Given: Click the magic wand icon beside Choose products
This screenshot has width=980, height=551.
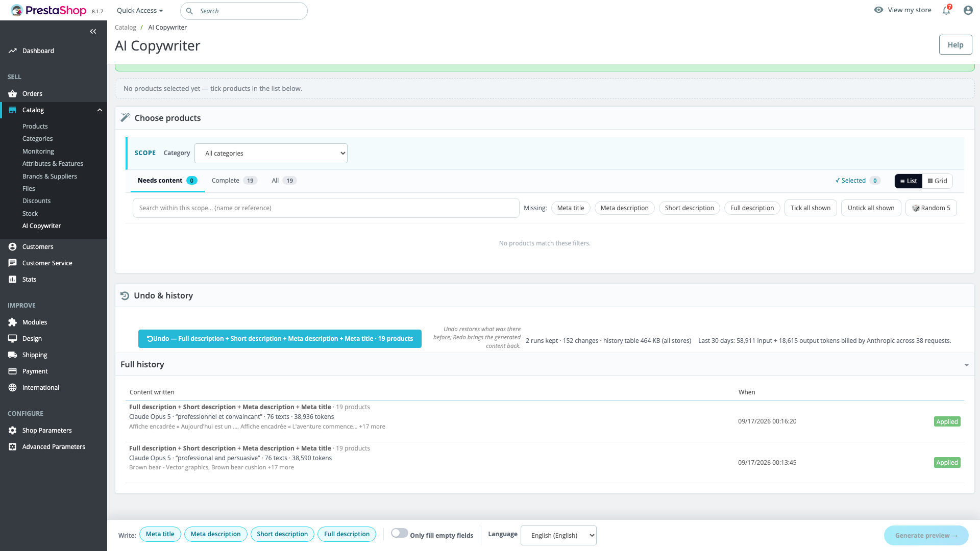Looking at the screenshot, I should coord(125,118).
